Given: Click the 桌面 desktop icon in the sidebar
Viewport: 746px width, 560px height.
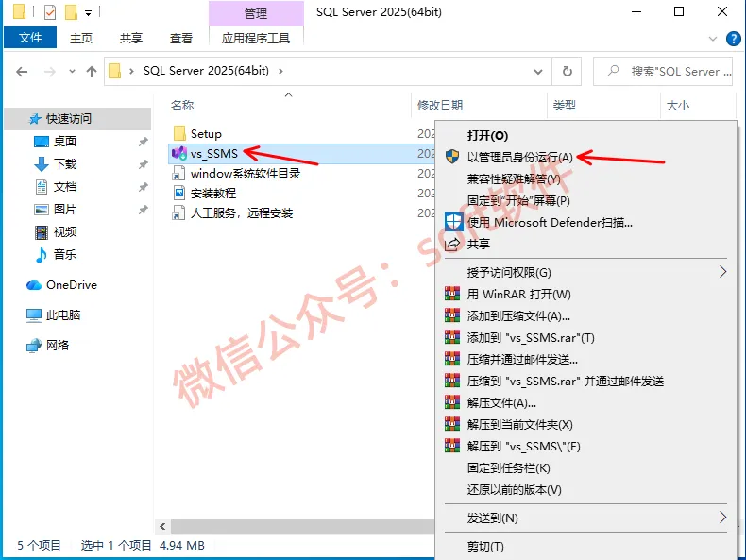Looking at the screenshot, I should coord(42,142).
